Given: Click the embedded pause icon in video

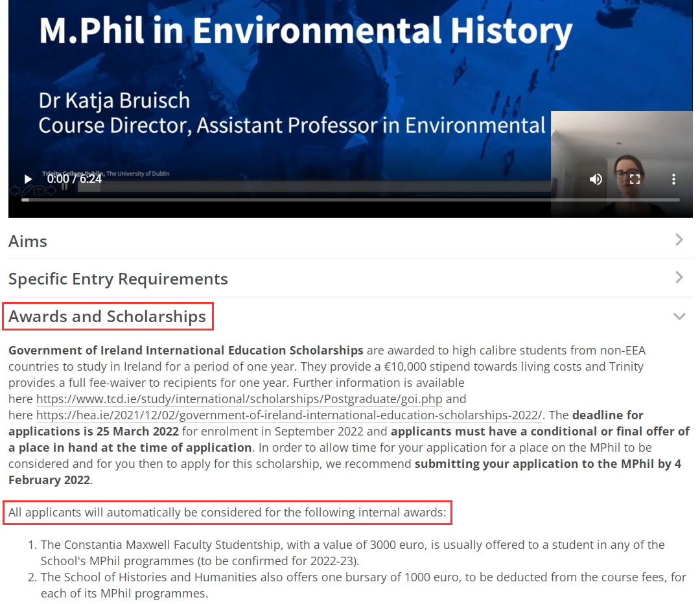Looking at the screenshot, I should click(64, 187).
